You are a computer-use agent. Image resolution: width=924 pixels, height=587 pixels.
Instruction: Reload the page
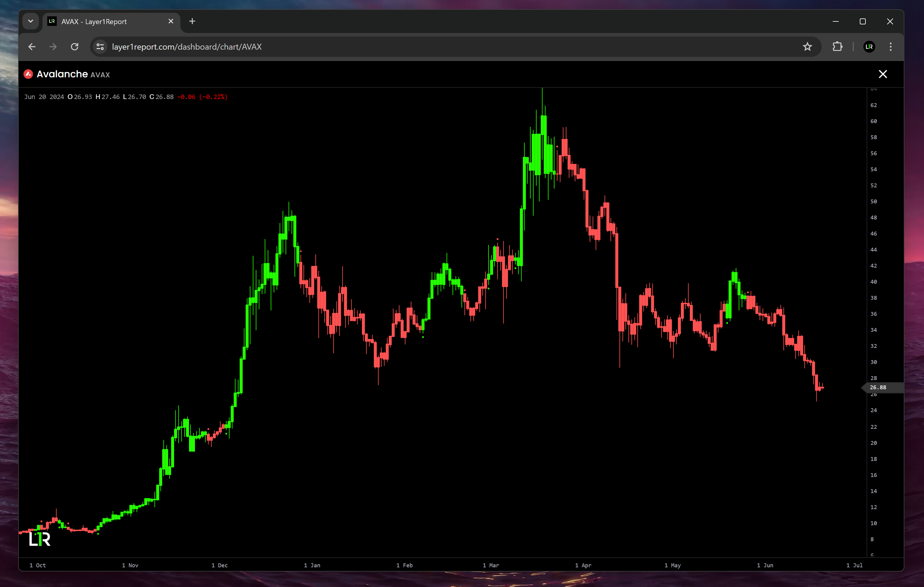74,47
